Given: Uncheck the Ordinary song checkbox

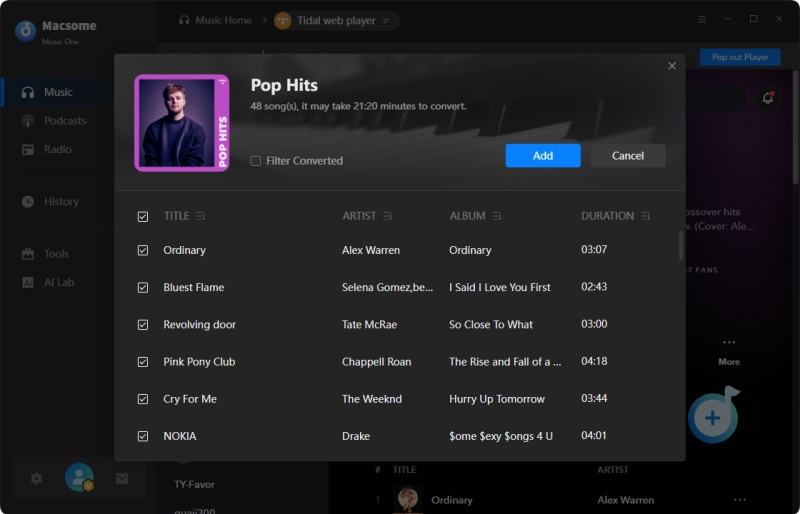Looking at the screenshot, I should pos(143,250).
